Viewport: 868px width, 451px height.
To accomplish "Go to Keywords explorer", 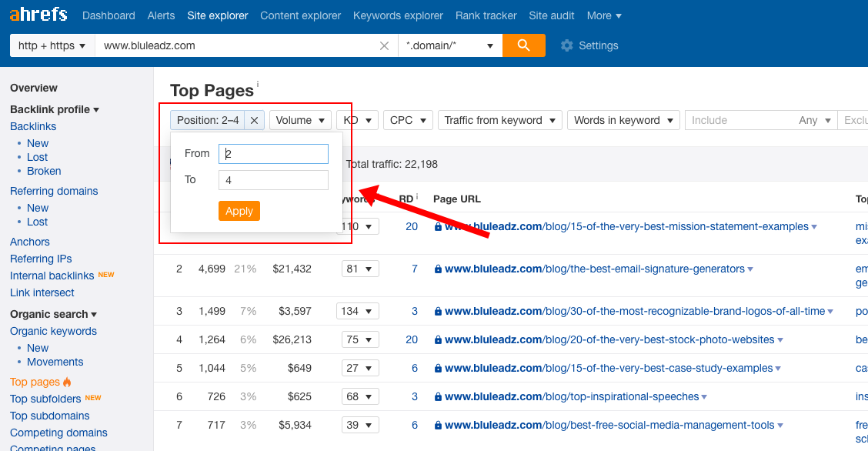I will coord(398,15).
